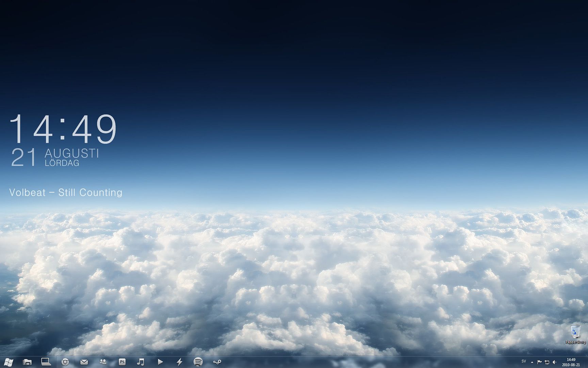Click the 21 date number widget
Image resolution: width=588 pixels, height=368 pixels.
click(x=23, y=157)
